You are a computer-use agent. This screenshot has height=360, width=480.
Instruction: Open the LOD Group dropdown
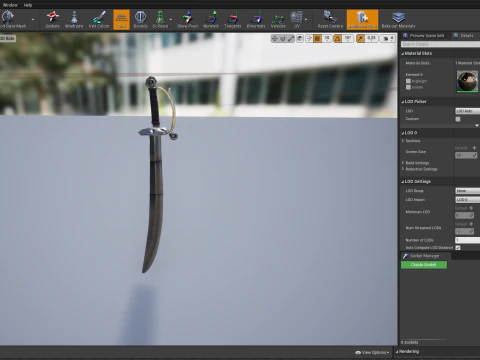coord(468,191)
